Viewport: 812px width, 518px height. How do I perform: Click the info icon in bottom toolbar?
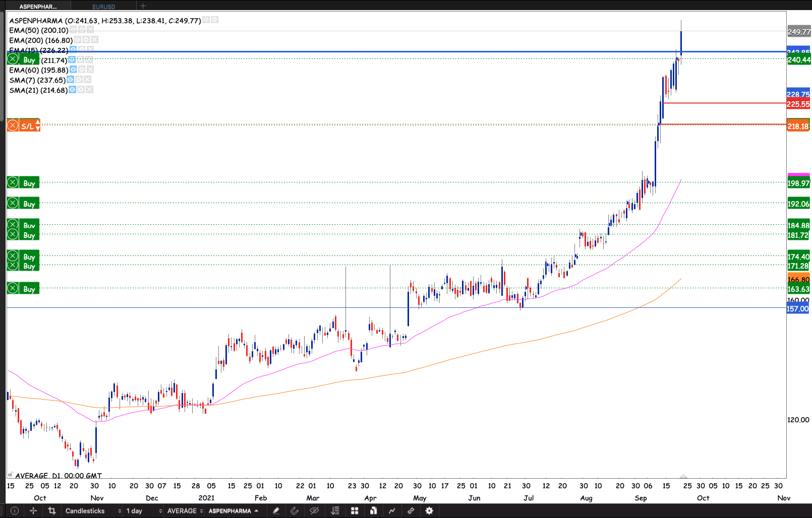15,510
